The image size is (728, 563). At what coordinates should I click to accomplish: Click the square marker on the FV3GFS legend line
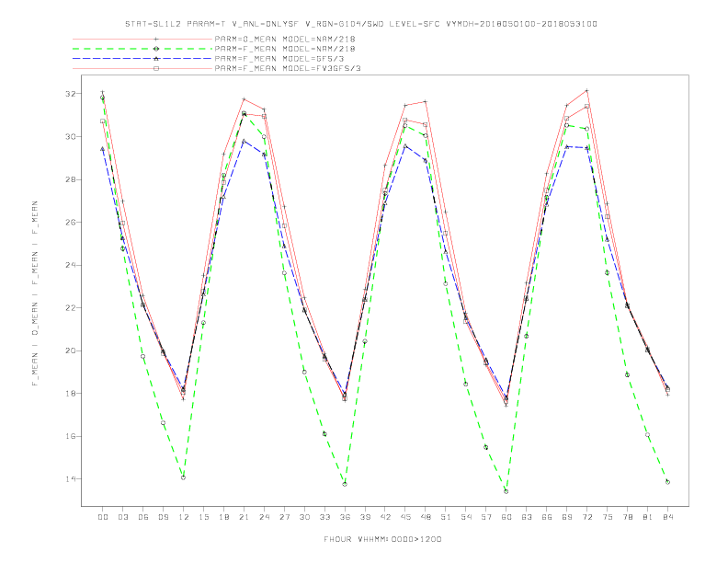156,68
